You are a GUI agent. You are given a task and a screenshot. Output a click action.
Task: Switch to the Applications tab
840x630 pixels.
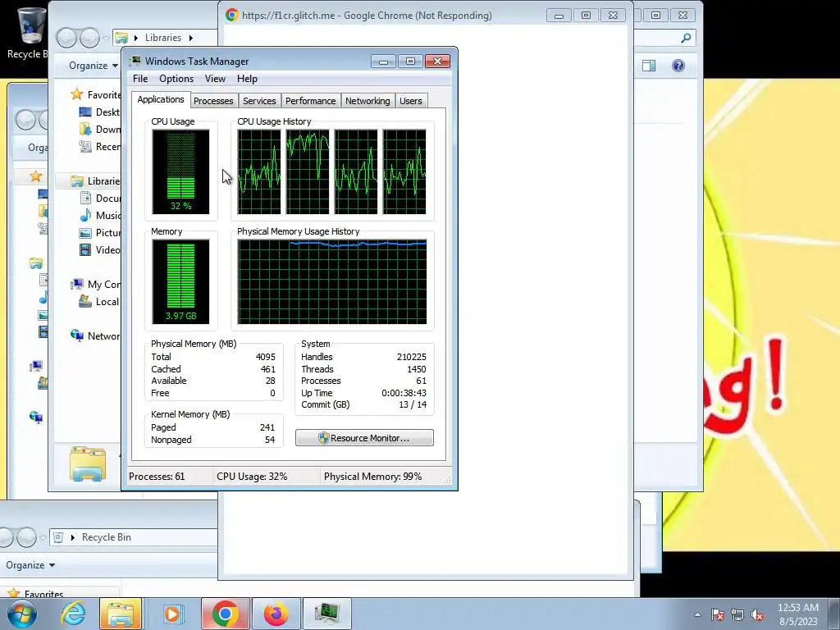tap(160, 99)
